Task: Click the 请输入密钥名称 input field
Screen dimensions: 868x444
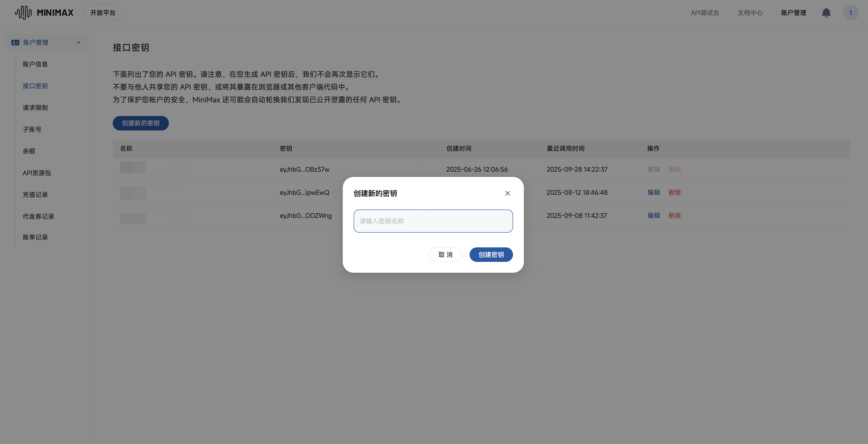Action: pos(433,221)
